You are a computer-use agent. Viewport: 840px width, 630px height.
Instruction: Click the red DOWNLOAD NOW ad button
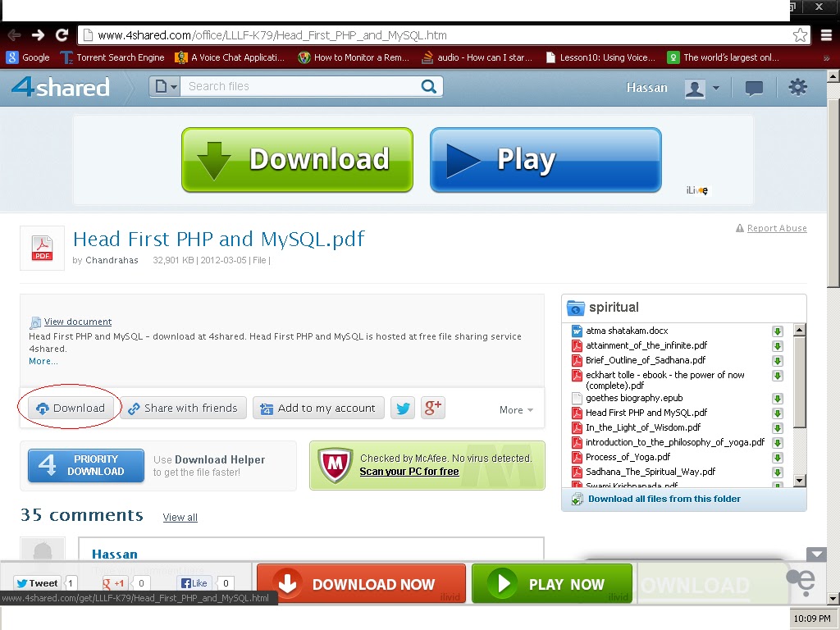pyautogui.click(x=361, y=583)
